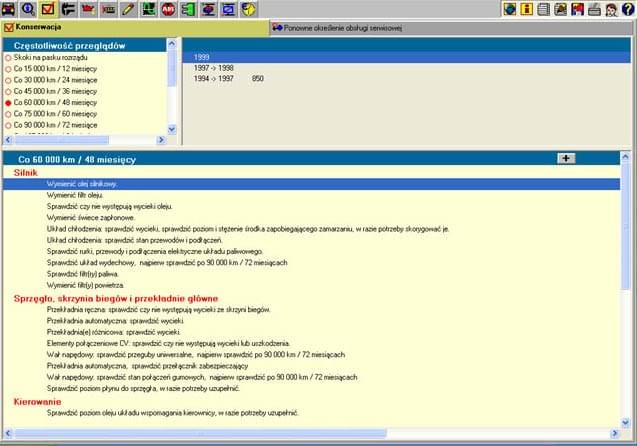
Task: Select the yellow pencil toolbar icon
Action: (128, 9)
